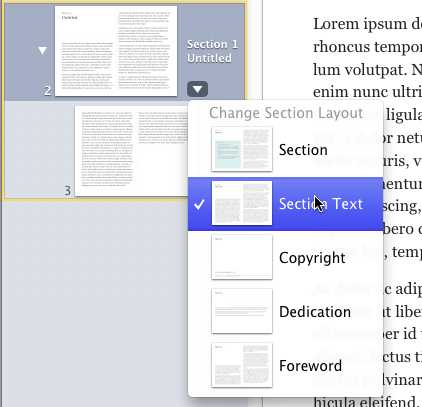
Task: Apply the Dedication layout label
Action: click(x=315, y=312)
